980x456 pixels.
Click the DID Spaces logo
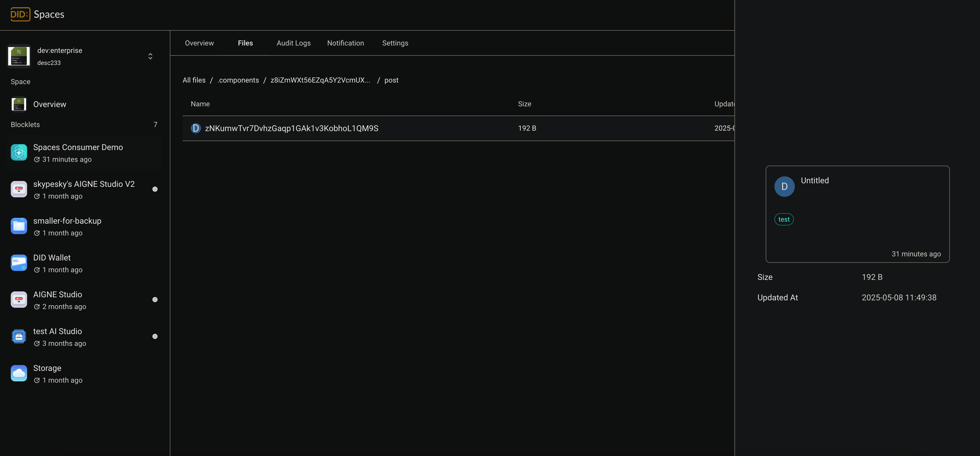[20, 15]
